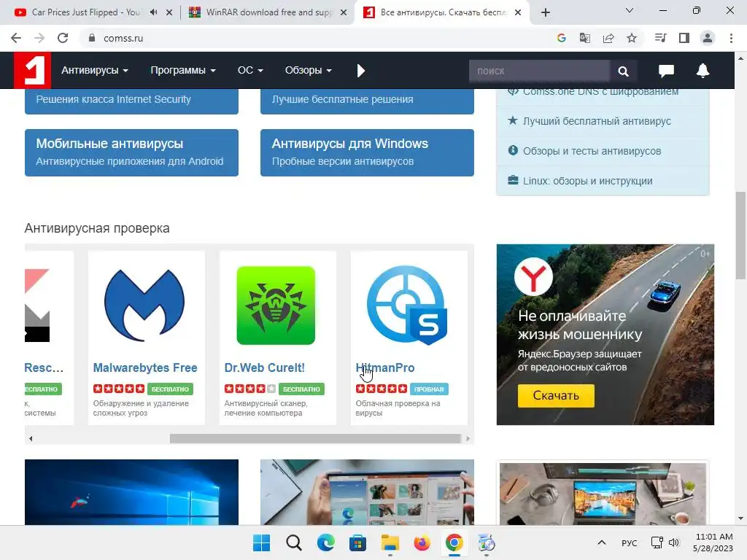The height and width of the screenshot is (560, 747).
Task: Open the Chrome tab search dropdown arrow
Action: [x=630, y=10]
